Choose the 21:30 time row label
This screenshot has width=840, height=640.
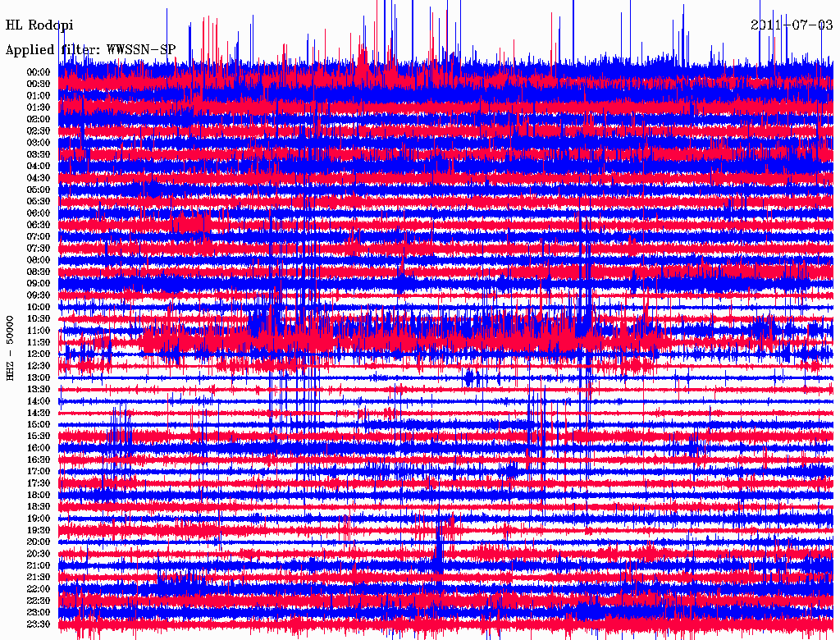(x=39, y=578)
